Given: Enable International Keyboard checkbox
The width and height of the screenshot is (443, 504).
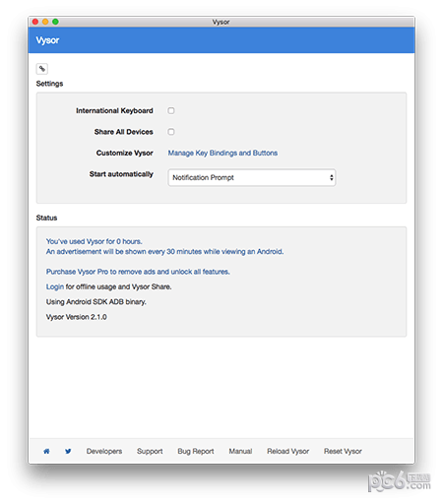Looking at the screenshot, I should [171, 110].
